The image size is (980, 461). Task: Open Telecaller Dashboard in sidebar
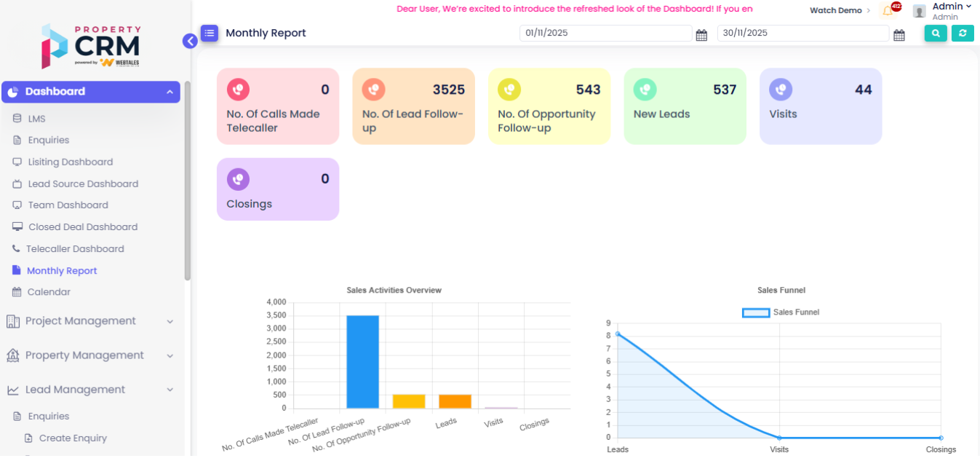[75, 249]
